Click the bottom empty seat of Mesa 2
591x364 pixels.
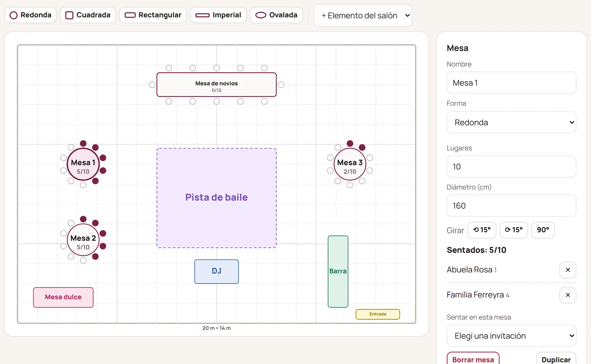[x=83, y=260]
